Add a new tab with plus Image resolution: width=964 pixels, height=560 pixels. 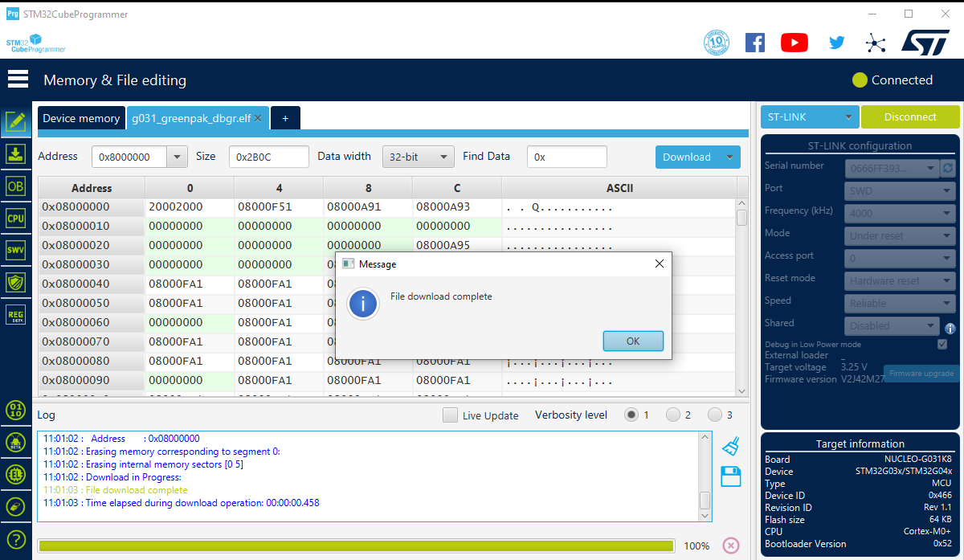(285, 118)
